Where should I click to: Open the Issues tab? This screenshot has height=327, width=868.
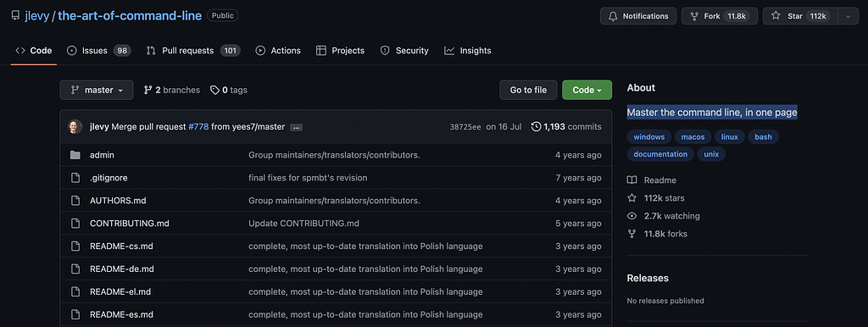pos(98,50)
